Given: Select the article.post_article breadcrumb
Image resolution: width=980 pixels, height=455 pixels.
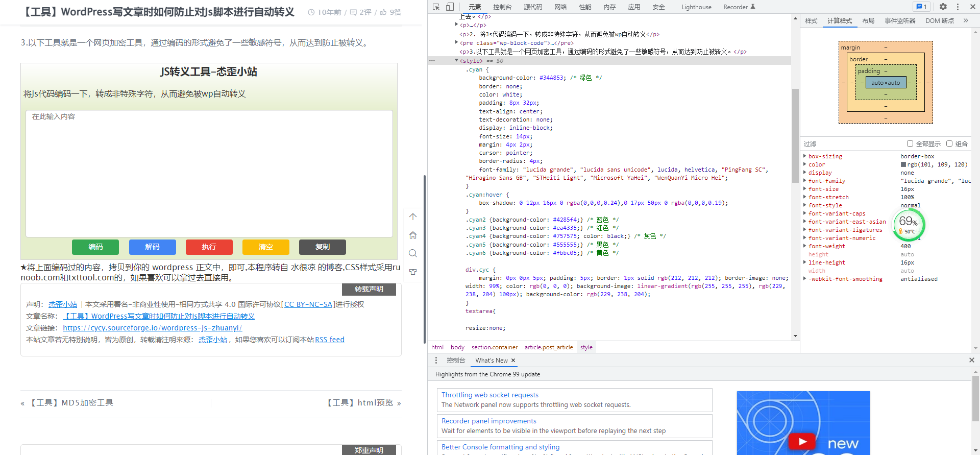Looking at the screenshot, I should pyautogui.click(x=549, y=347).
